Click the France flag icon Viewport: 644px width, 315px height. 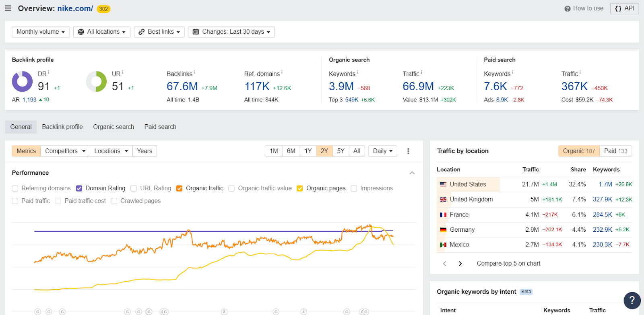[x=443, y=215]
